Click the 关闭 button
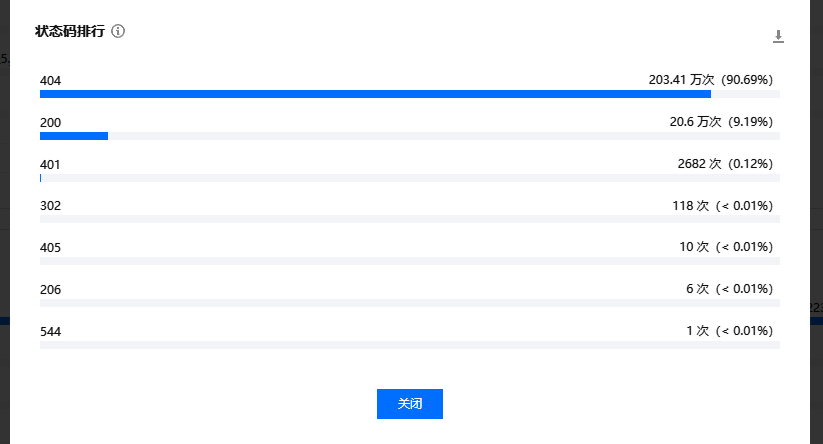Image resolution: width=823 pixels, height=444 pixels. pyautogui.click(x=409, y=404)
